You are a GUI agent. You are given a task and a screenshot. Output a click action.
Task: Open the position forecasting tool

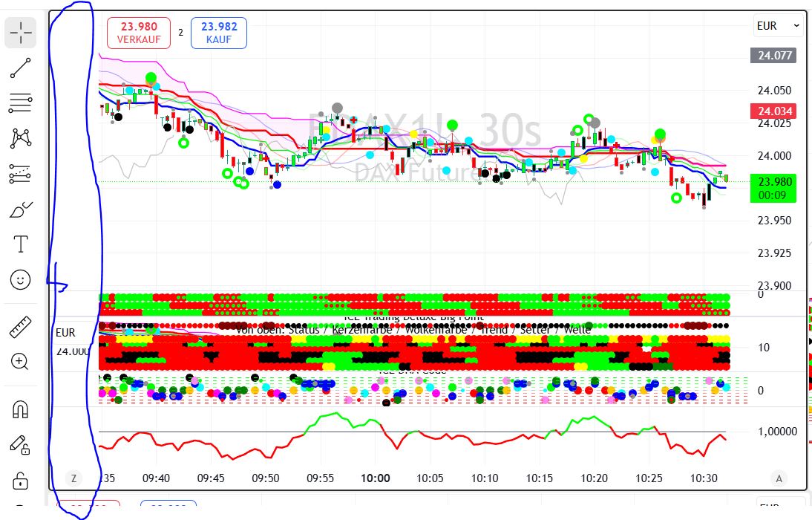(x=21, y=173)
